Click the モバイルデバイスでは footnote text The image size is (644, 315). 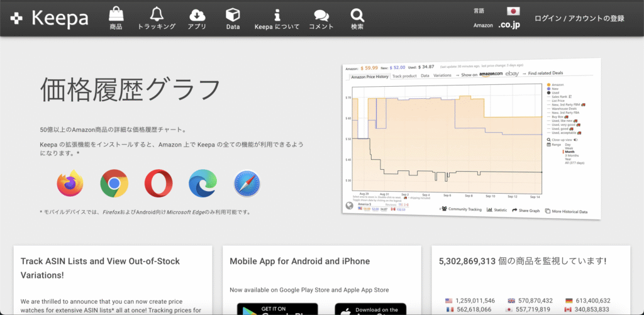click(145, 213)
